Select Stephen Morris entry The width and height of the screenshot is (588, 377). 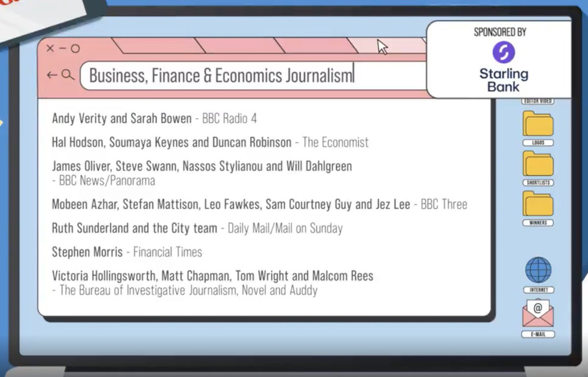point(127,252)
